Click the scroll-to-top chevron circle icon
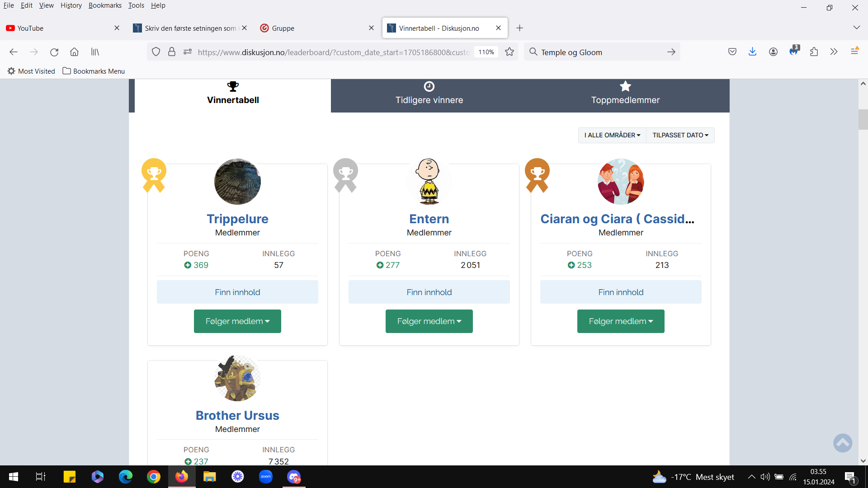Viewport: 868px width, 488px height. (x=843, y=443)
